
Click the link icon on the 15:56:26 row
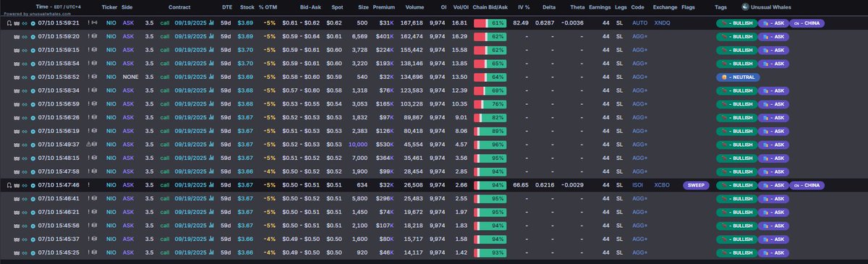25,118
